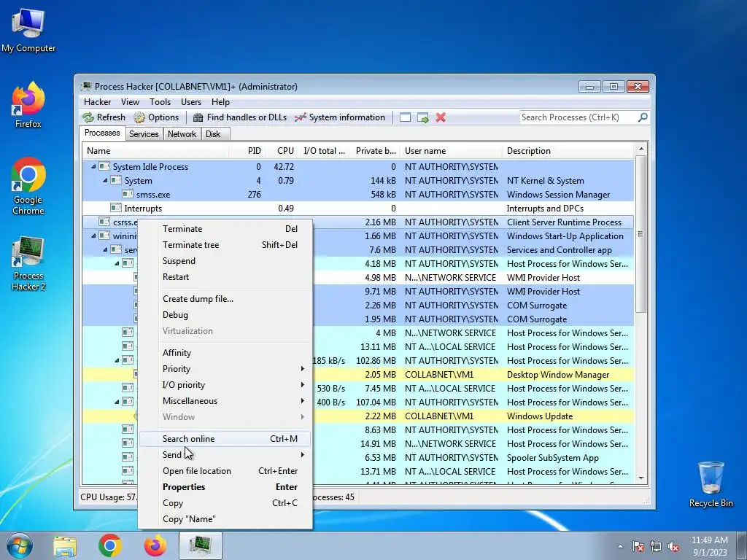The image size is (747, 560).
Task: Sort by the CPU column header
Action: click(x=282, y=150)
